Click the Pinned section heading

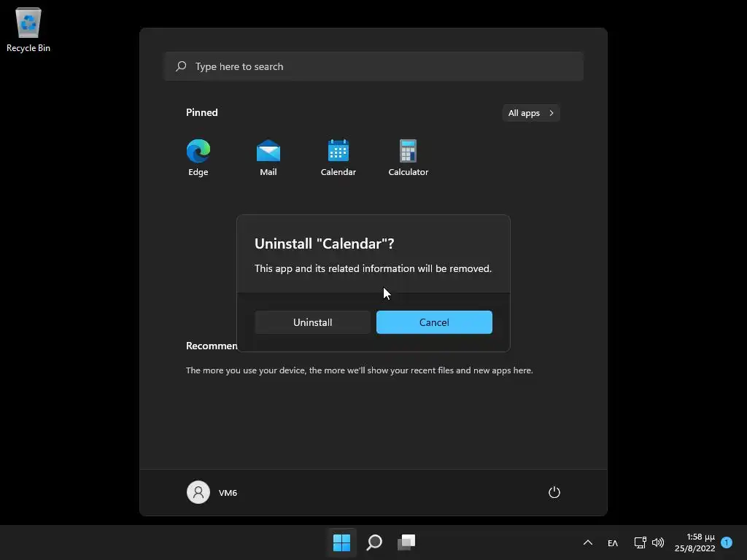click(202, 112)
